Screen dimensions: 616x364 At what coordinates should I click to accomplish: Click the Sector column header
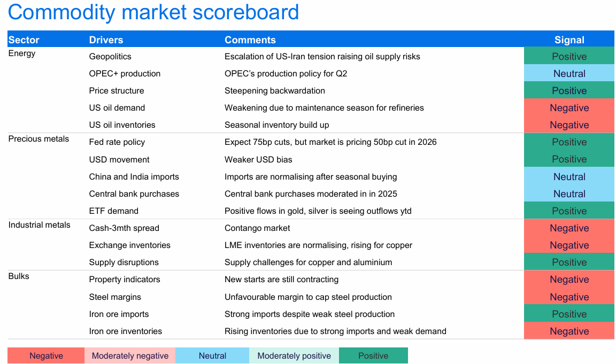tap(24, 40)
